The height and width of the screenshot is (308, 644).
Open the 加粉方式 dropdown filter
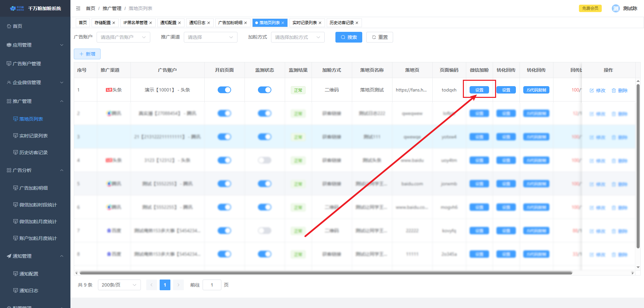[x=298, y=37]
